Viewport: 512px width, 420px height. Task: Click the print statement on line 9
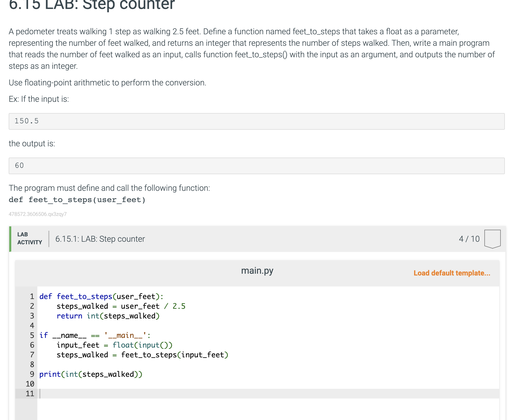coord(91,374)
